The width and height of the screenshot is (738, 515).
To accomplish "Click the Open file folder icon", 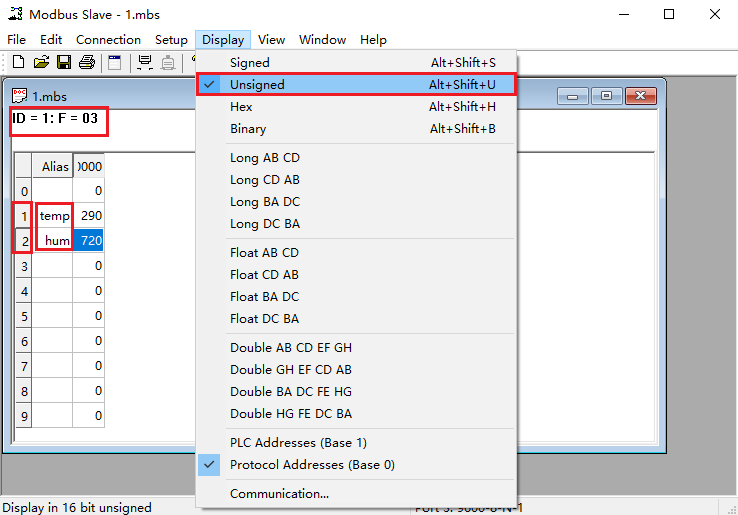I will 41,62.
